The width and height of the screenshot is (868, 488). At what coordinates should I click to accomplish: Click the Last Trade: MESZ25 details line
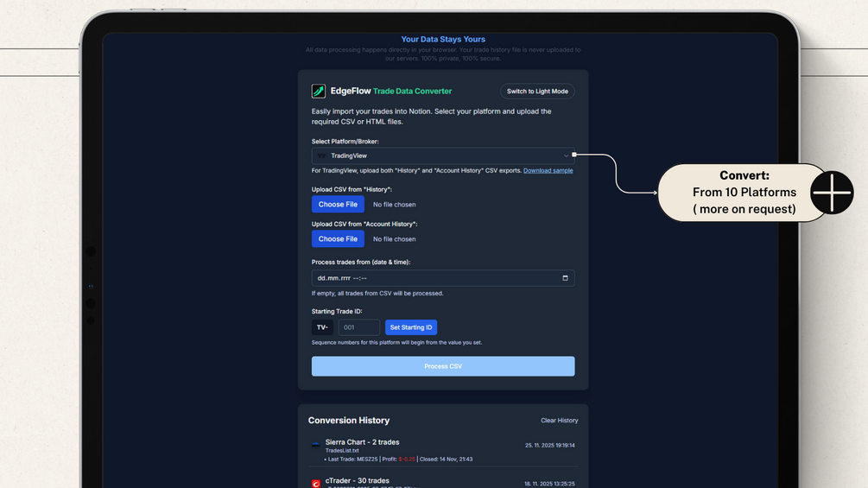(398, 459)
